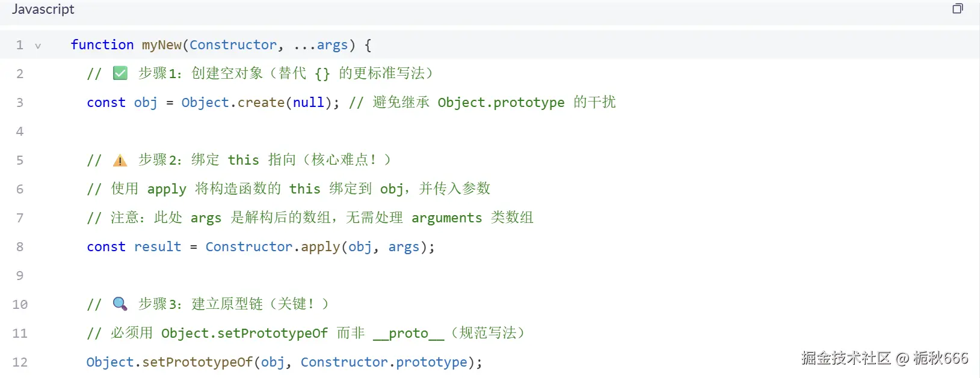This screenshot has width=980, height=378.
Task: Click the __proto__ text in line 11 comment
Action: [x=408, y=334]
